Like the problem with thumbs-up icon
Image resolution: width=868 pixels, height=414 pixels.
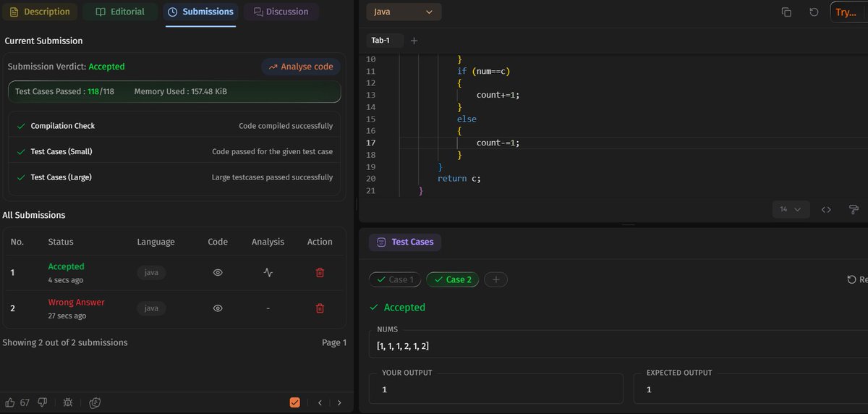click(x=10, y=402)
